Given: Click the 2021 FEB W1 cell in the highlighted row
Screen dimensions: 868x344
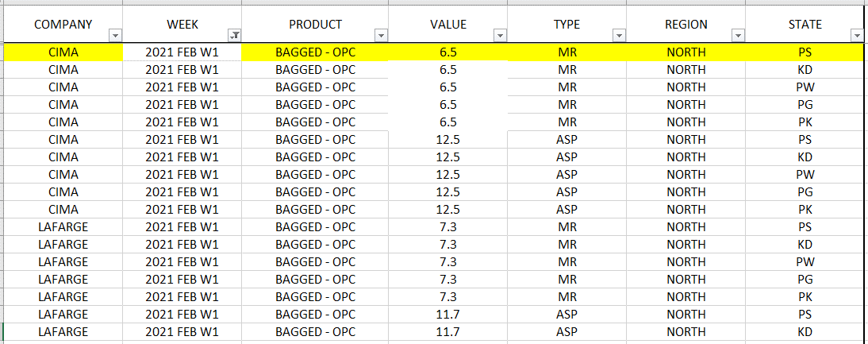Looking at the screenshot, I should pyautogui.click(x=182, y=52).
